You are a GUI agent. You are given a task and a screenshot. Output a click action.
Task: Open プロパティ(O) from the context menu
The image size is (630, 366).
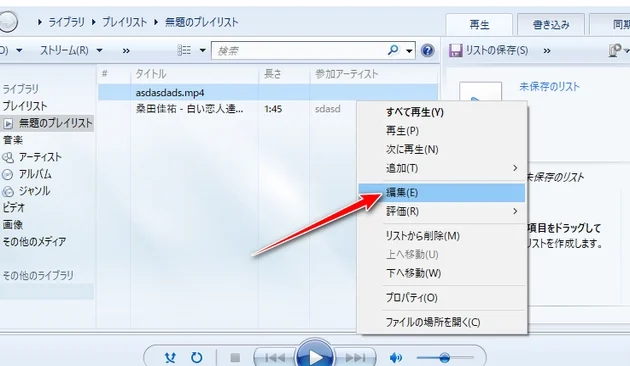pos(442,298)
